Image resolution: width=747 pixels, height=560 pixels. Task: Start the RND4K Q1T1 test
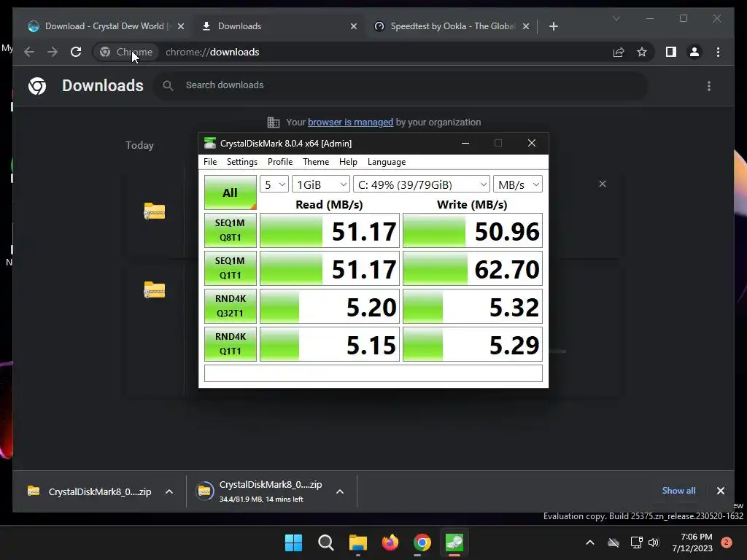pyautogui.click(x=230, y=344)
